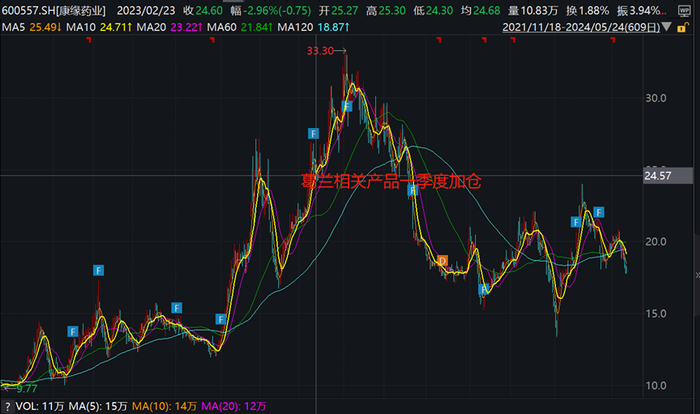
Task: Open the ? help icon beside VOL
Action: tap(8, 406)
